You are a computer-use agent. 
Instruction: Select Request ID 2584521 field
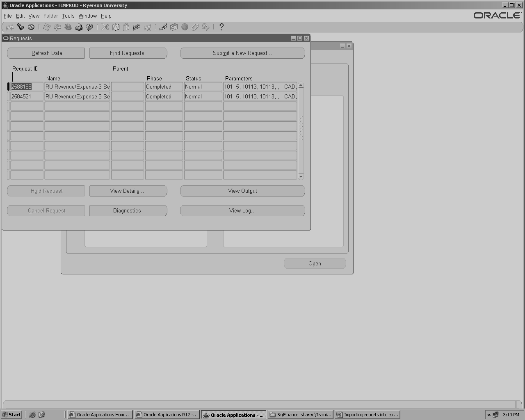[27, 97]
